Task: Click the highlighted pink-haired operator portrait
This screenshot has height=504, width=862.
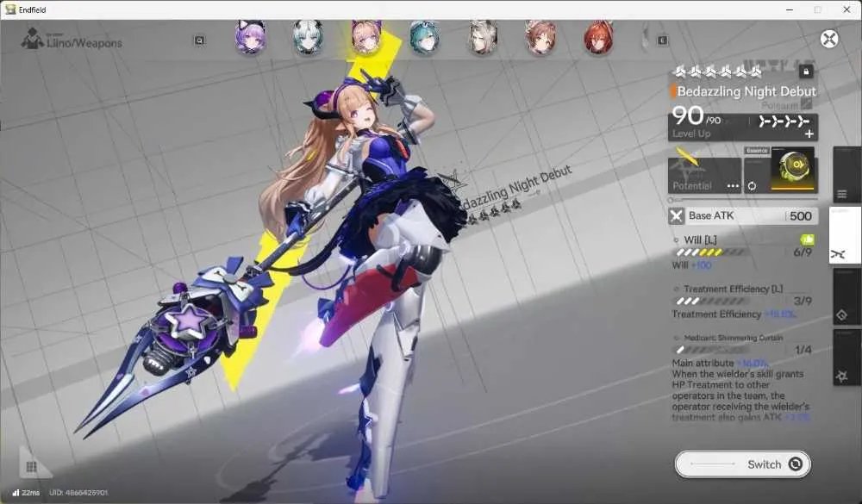Action: (366, 37)
